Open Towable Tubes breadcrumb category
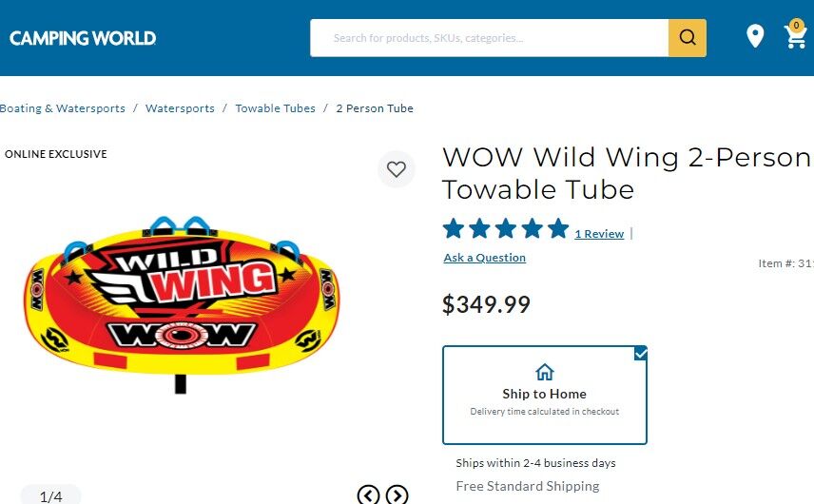This screenshot has height=504, width=814. click(x=275, y=108)
